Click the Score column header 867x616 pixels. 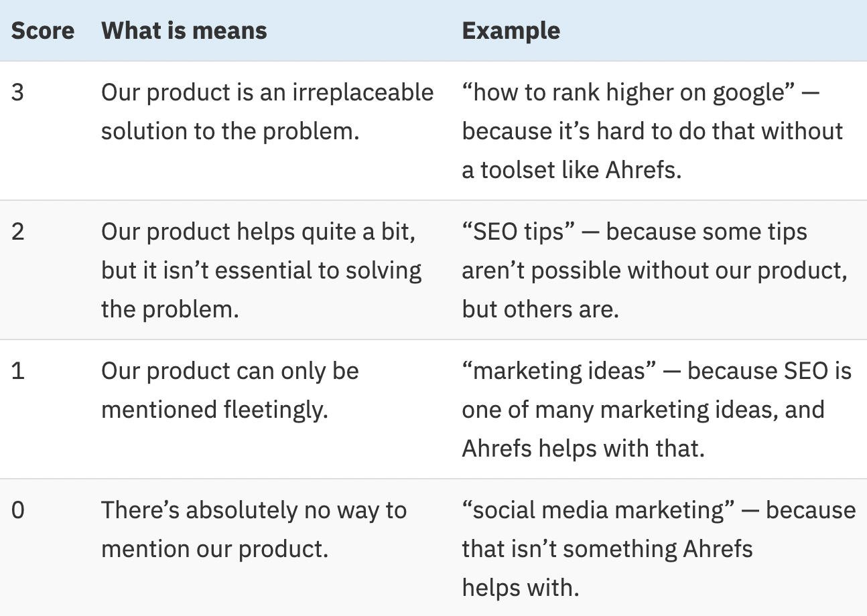click(x=43, y=31)
